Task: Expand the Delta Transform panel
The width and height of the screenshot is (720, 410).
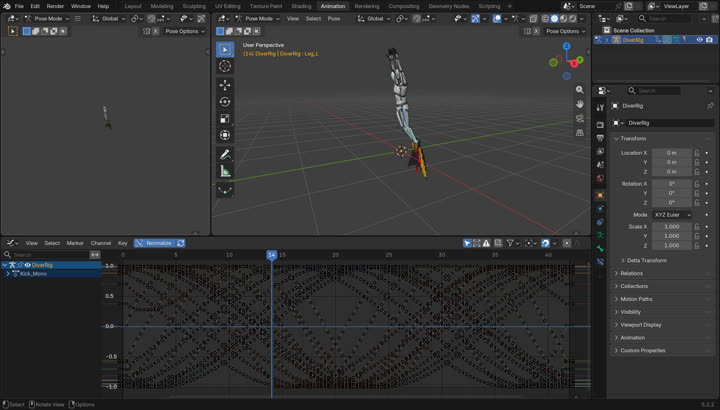Action: (647, 260)
